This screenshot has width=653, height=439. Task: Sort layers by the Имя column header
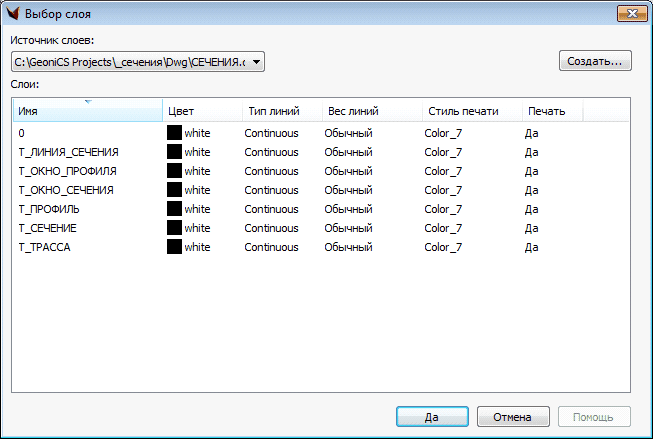[x=86, y=111]
